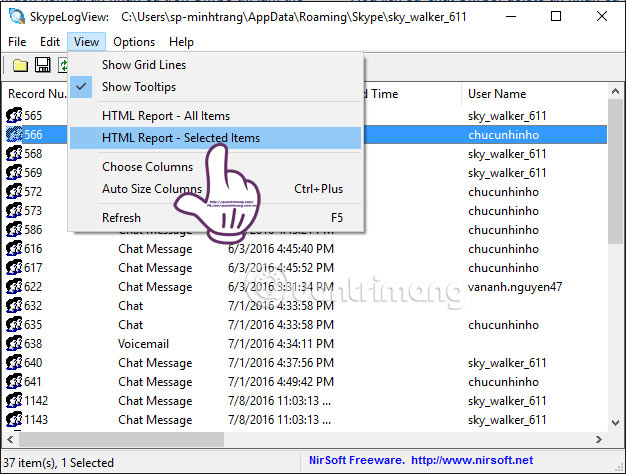Viewport: 626px width, 474px height.
Task: Select Refresh in the View menu
Action: [x=216, y=218]
